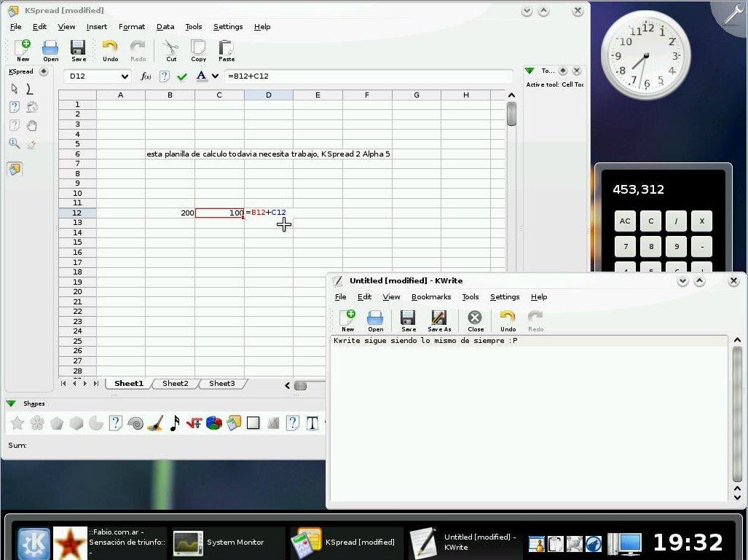
Task: Confirm formula with the green checkmark
Action: (x=182, y=76)
